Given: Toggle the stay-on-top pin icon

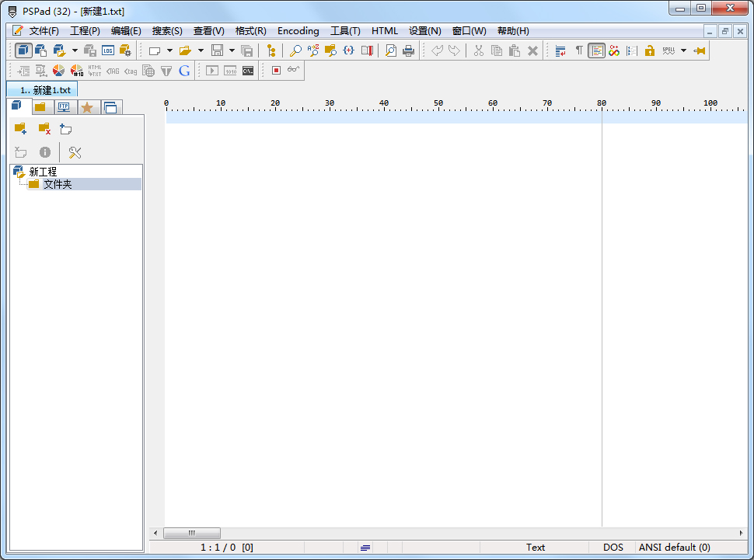Looking at the screenshot, I should click(x=700, y=50).
